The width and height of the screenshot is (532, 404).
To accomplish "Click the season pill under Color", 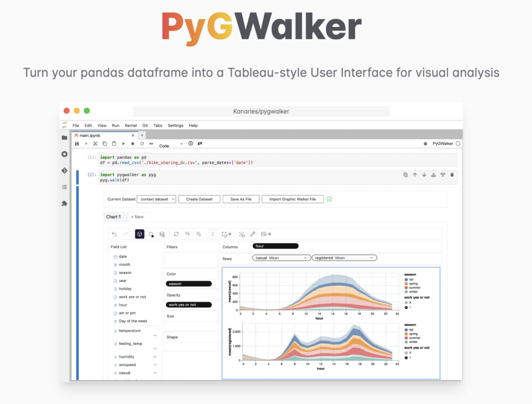I will (189, 284).
